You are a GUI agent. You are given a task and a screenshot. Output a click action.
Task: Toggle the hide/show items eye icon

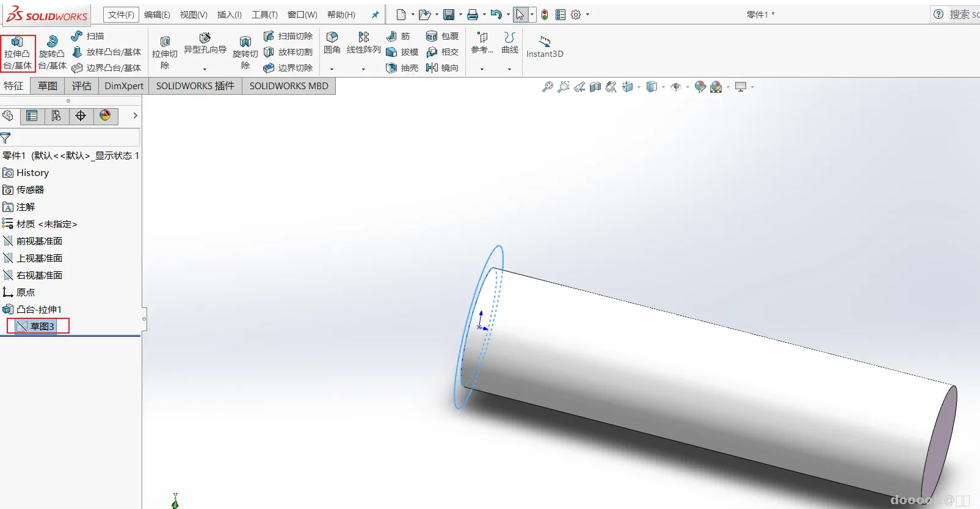click(675, 87)
